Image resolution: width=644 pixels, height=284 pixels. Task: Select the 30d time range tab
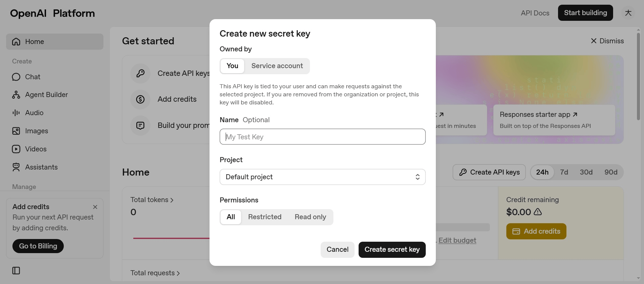point(586,172)
